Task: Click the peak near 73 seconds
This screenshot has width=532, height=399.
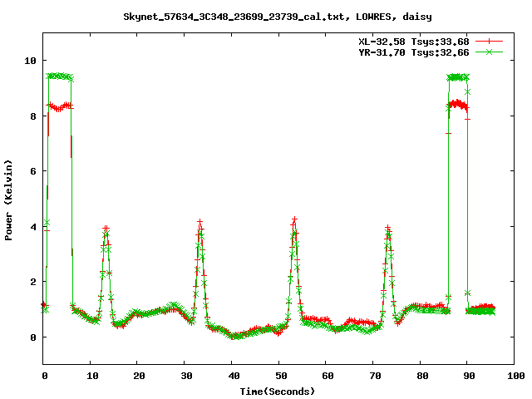Action: click(388, 229)
